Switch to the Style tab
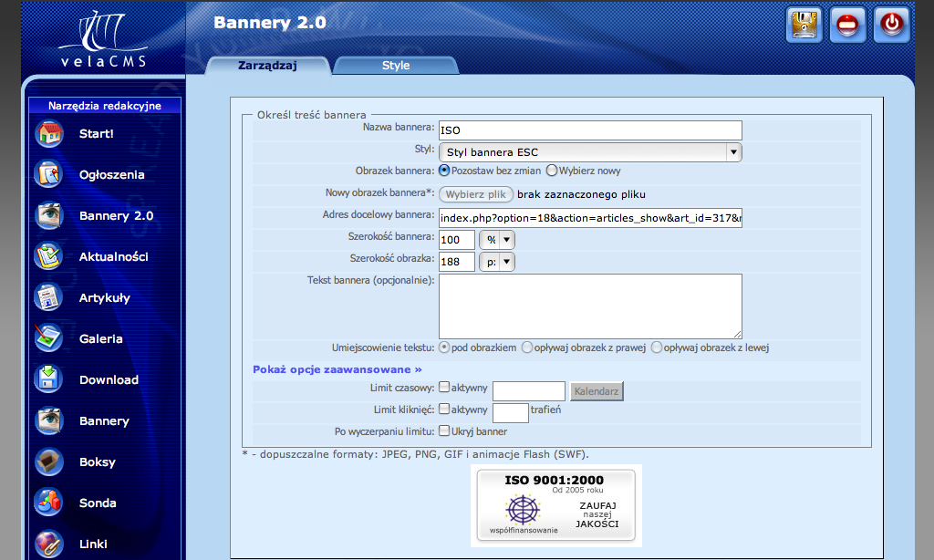Image resolution: width=934 pixels, height=560 pixels. pos(395,66)
